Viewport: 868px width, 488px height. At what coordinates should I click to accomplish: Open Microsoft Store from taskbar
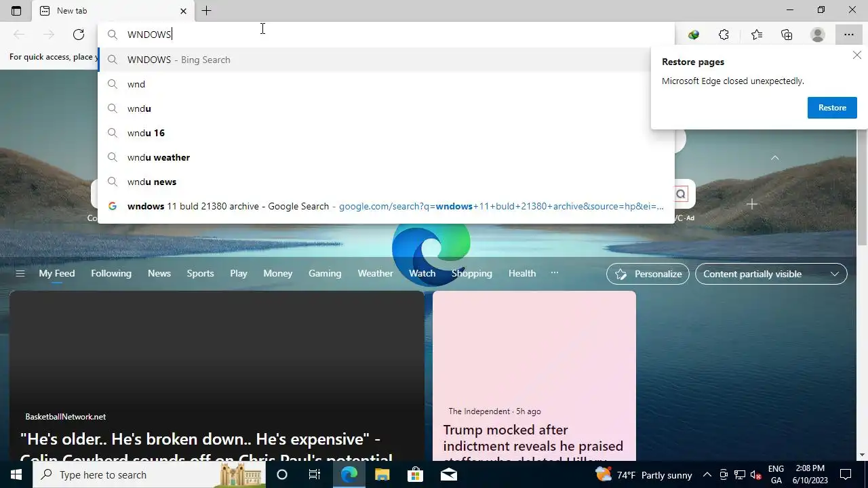pyautogui.click(x=415, y=474)
